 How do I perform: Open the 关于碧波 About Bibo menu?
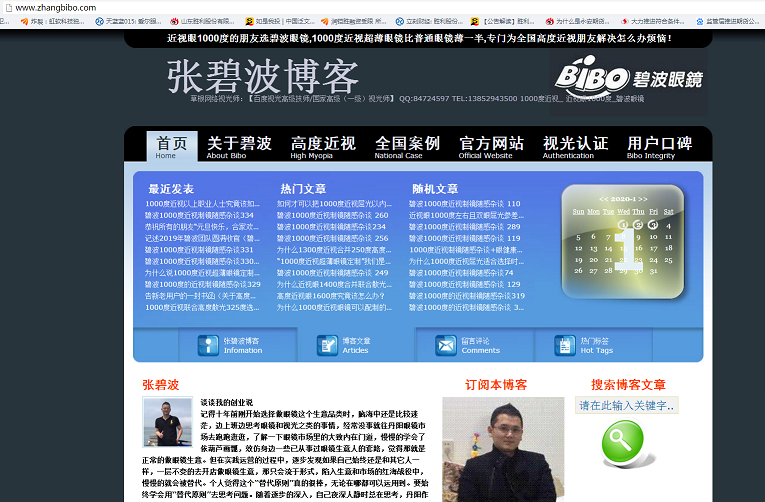coord(239,147)
